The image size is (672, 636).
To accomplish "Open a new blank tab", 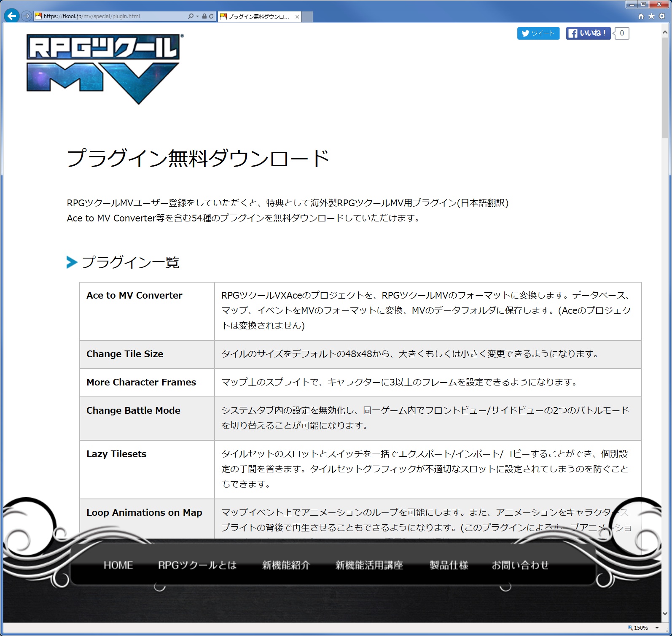I will [307, 17].
